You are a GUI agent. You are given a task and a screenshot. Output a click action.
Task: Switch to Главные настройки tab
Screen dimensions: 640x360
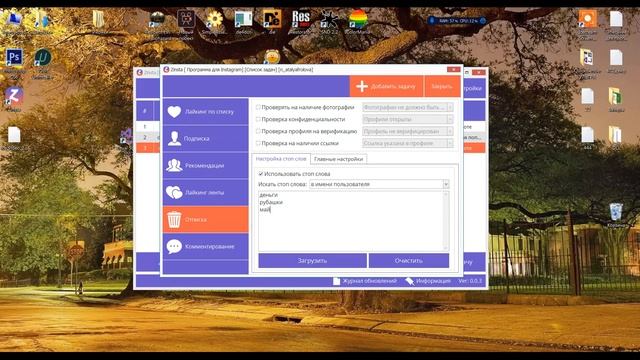(x=338, y=159)
